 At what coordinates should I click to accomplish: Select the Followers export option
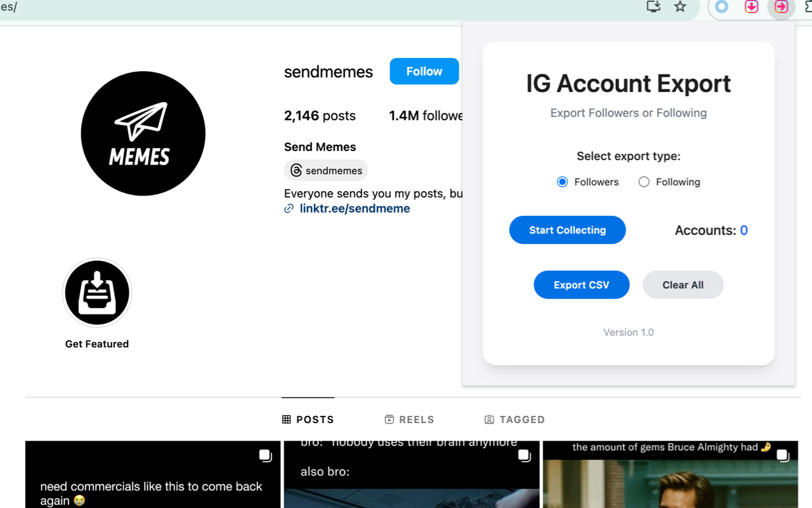(562, 182)
